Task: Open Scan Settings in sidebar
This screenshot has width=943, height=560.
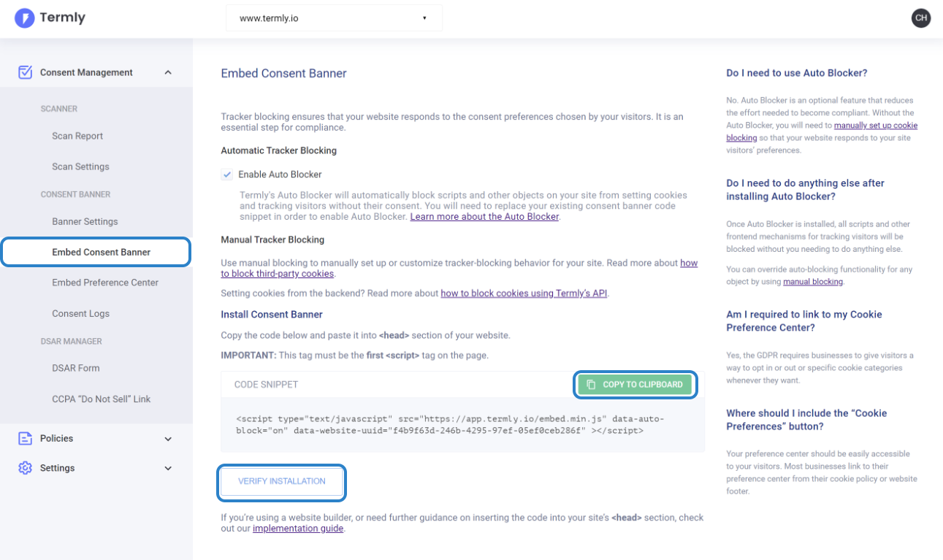Action: click(x=80, y=166)
